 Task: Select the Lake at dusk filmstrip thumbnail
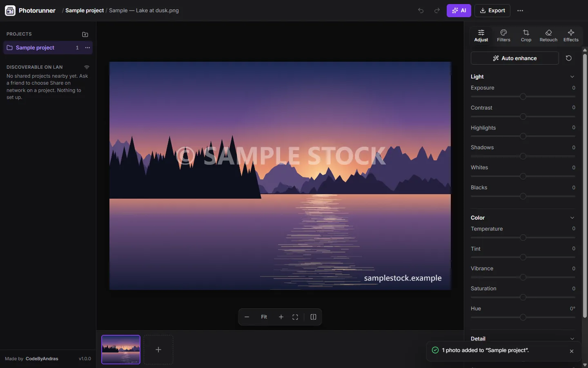pyautogui.click(x=121, y=350)
